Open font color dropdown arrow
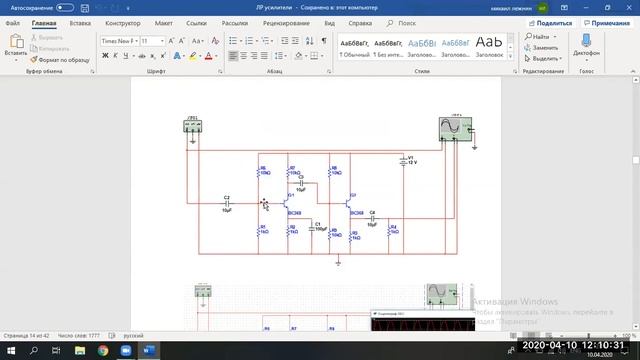 coord(216,56)
